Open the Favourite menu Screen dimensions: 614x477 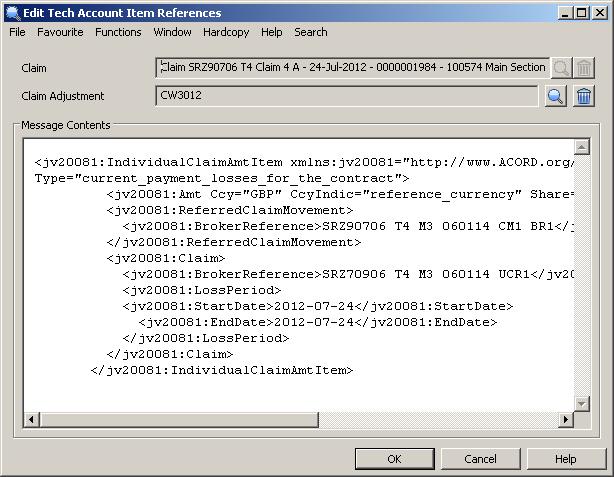60,32
